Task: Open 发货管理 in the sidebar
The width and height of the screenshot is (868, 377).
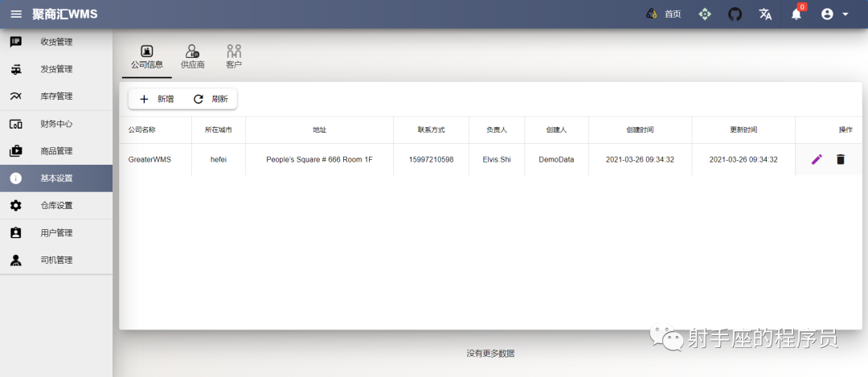Action: [x=56, y=69]
